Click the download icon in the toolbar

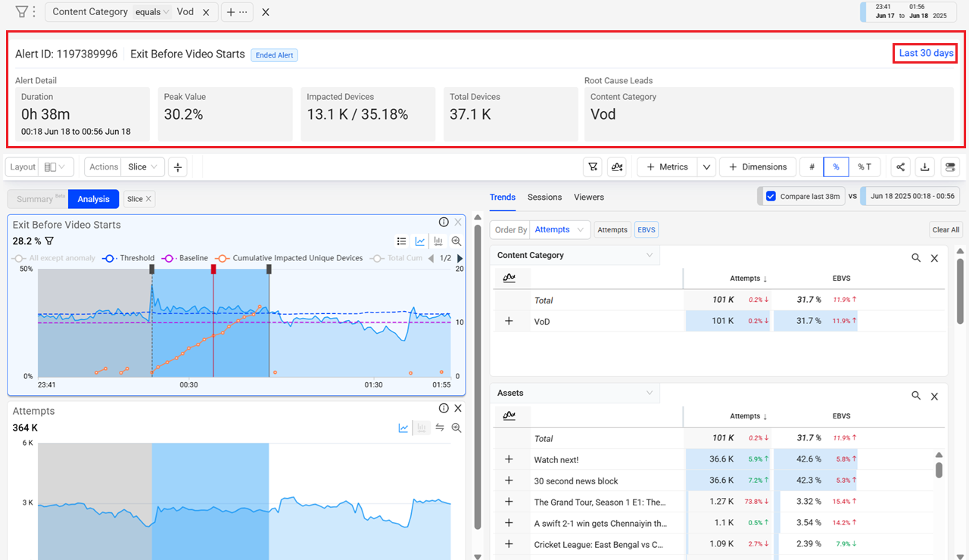pos(924,167)
